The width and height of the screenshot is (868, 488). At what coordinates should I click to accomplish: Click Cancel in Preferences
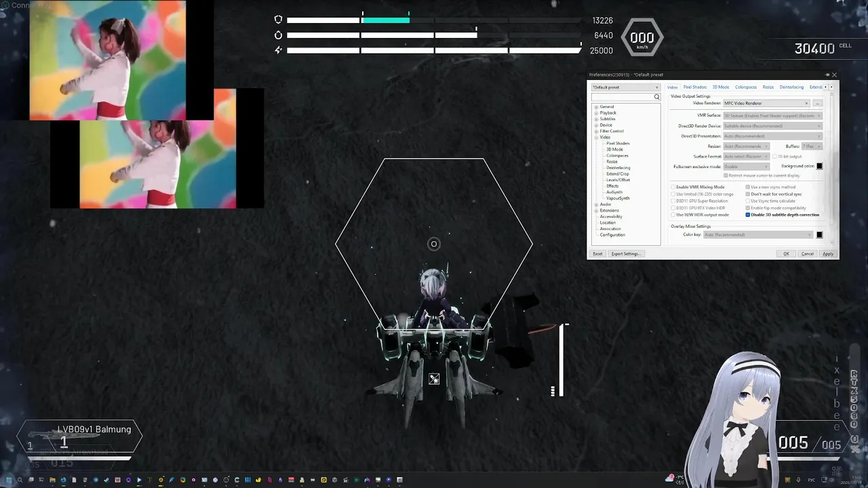tap(807, 253)
